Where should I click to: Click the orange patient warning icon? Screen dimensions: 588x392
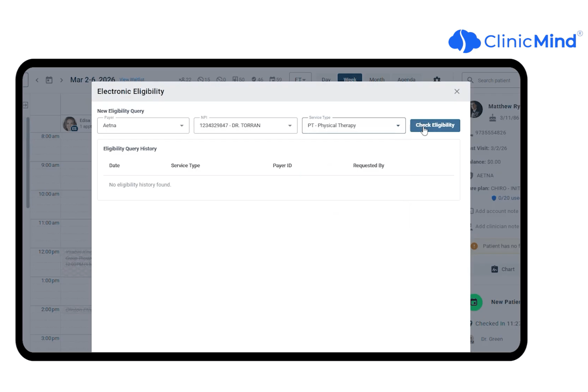(x=474, y=246)
